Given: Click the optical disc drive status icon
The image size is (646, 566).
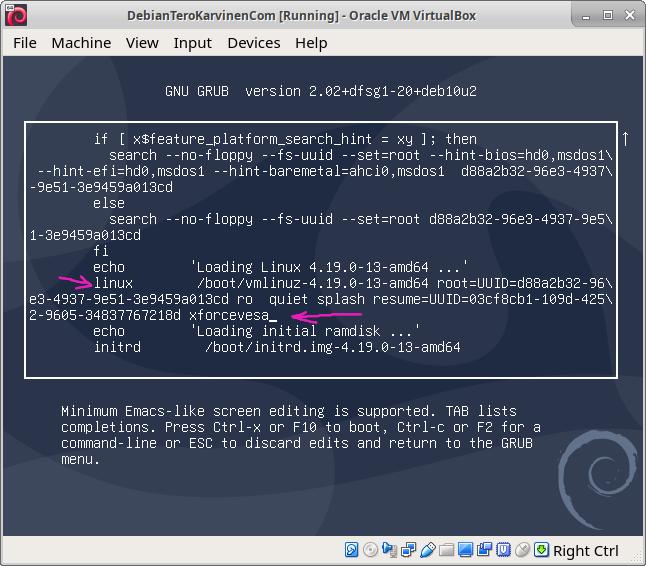Looking at the screenshot, I should tap(371, 550).
